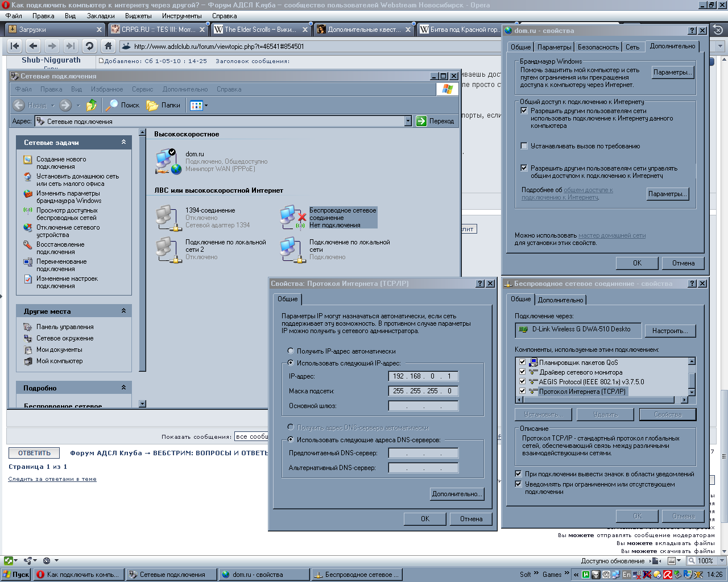Click the components list vertical scrollbar
This screenshot has height=582, width=728.
pyautogui.click(x=692, y=377)
